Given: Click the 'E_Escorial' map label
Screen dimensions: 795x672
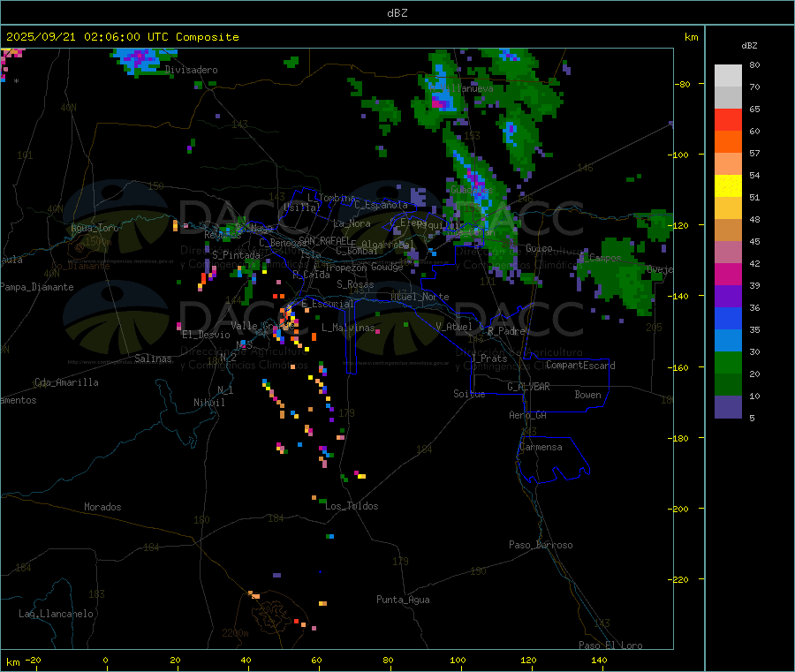Looking at the screenshot, I should click(x=328, y=304).
